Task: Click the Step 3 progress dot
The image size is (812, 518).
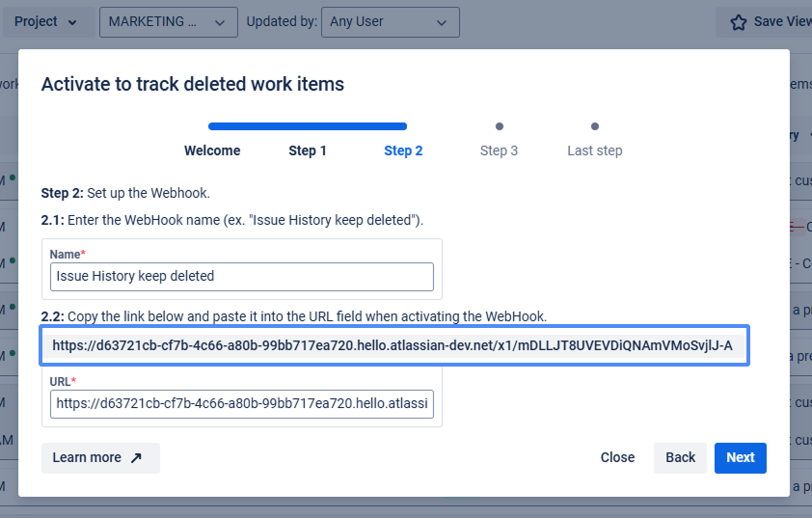Action: click(499, 126)
